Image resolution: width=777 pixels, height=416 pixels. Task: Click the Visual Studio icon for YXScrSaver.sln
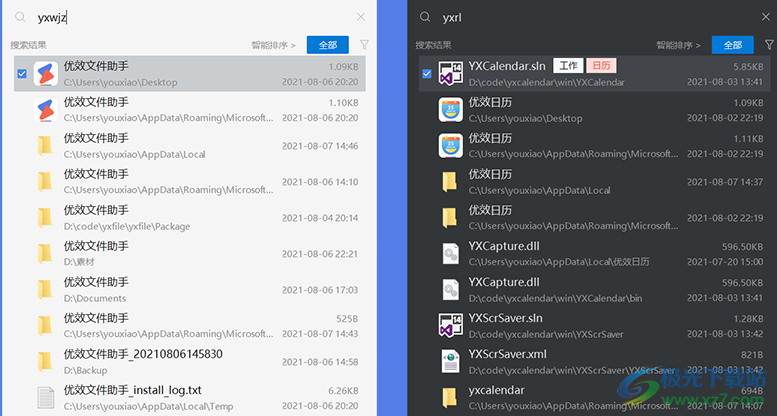point(450,325)
